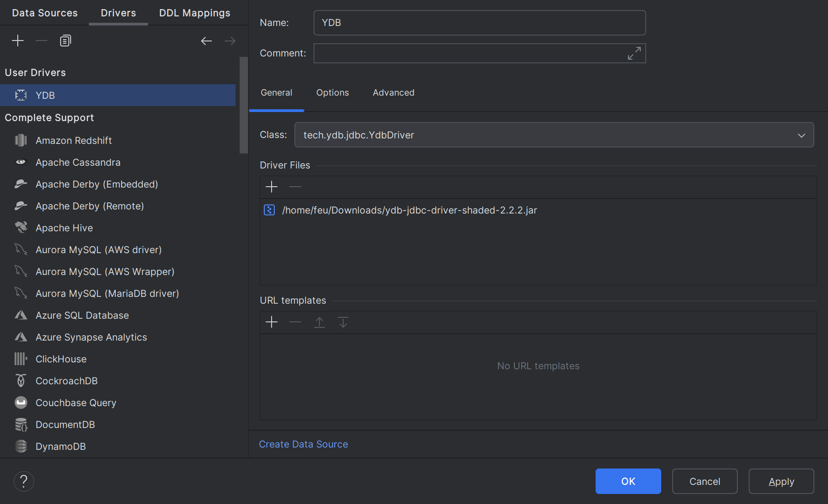The width and height of the screenshot is (828, 504).
Task: Open the DDL Mappings tab
Action: pos(195,13)
